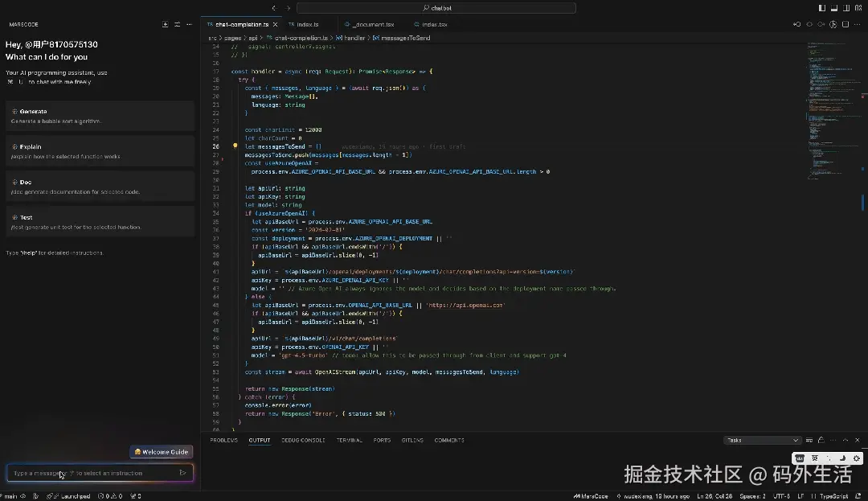Click the 'api' breadcrumb segment

point(253,38)
